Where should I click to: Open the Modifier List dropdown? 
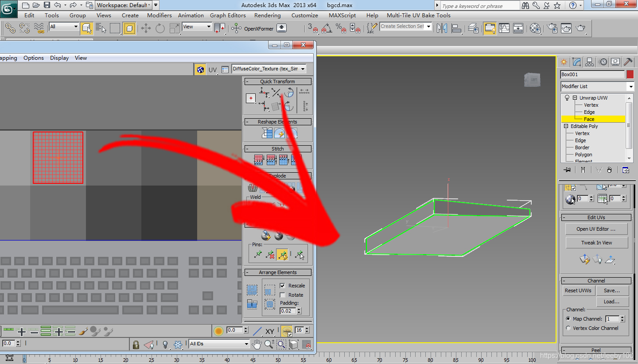click(597, 86)
